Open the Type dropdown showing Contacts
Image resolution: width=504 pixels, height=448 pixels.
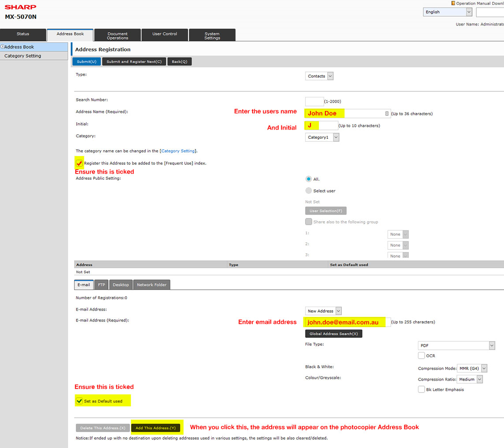pyautogui.click(x=319, y=76)
